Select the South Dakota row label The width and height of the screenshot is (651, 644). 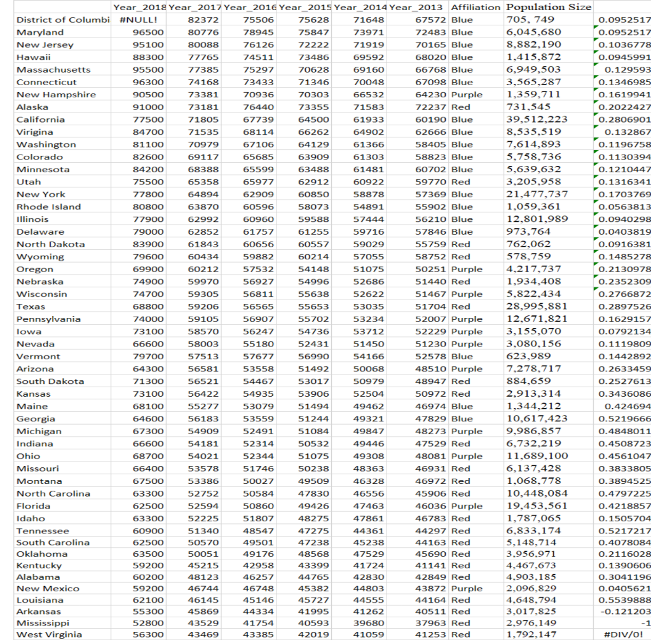point(62,381)
